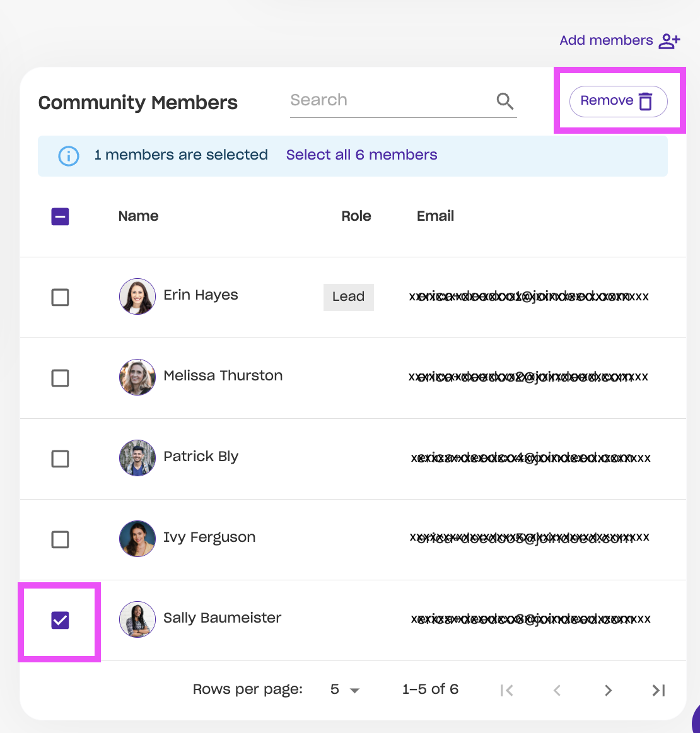Click the info icon in the selection banner
700x733 pixels.
68,156
